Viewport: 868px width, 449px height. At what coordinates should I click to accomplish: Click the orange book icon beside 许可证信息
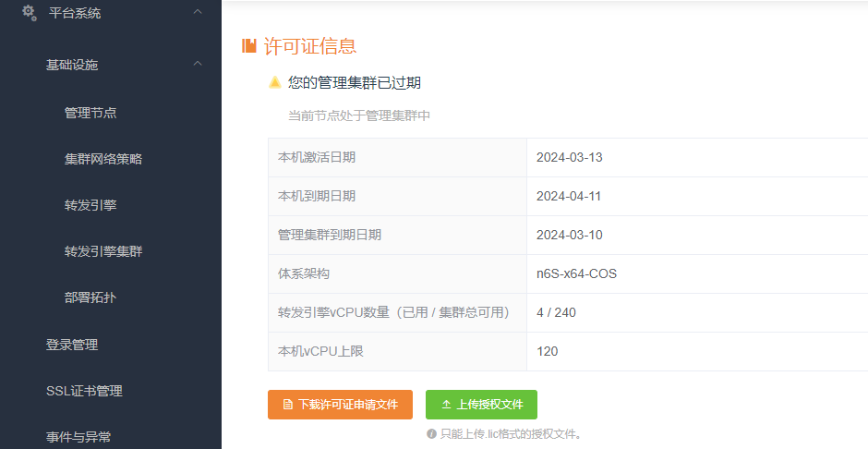click(x=248, y=45)
